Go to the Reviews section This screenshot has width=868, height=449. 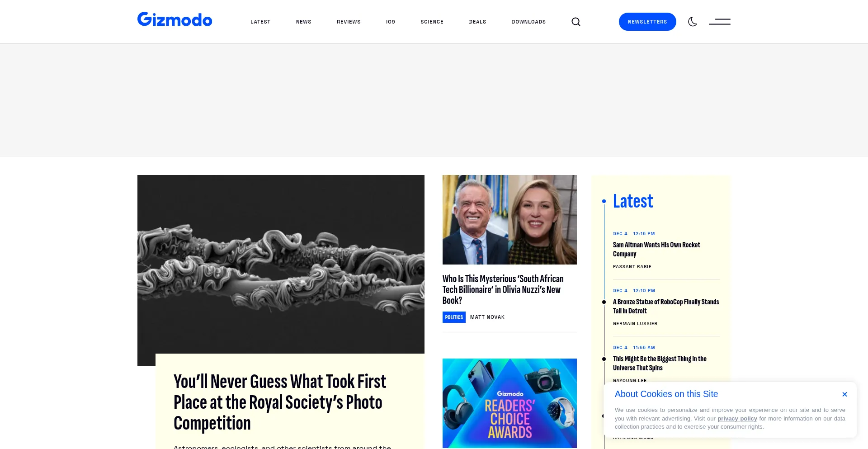349,22
